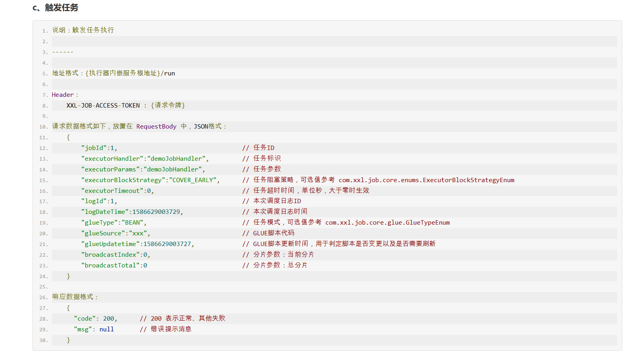Click the "executorParams":"demoJobHandler" entry
644x352 pixels.
point(143,169)
